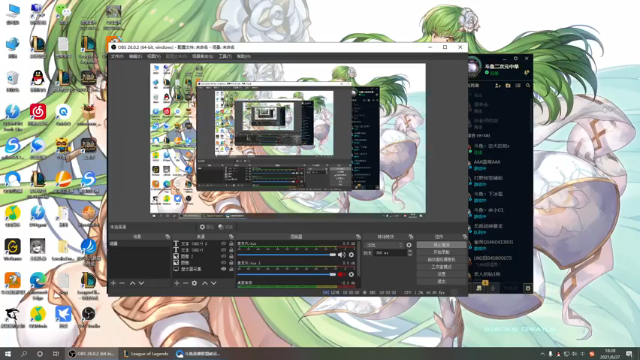Screen dimensions: 640x360
Task: Open 麦克风/Aux audio settings gear
Action: tap(351, 255)
